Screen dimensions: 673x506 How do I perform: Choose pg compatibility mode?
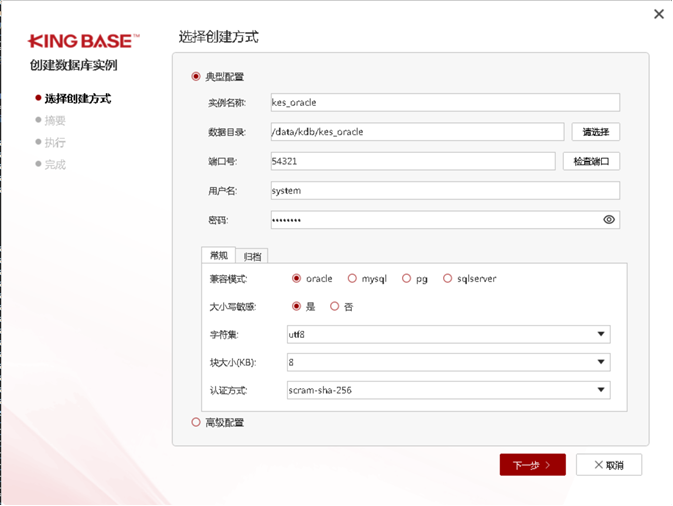pyautogui.click(x=406, y=278)
